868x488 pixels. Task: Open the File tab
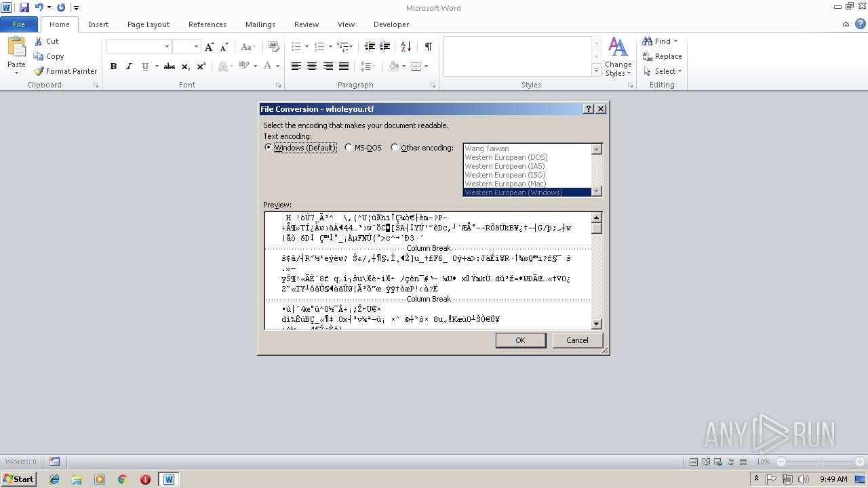click(x=19, y=24)
